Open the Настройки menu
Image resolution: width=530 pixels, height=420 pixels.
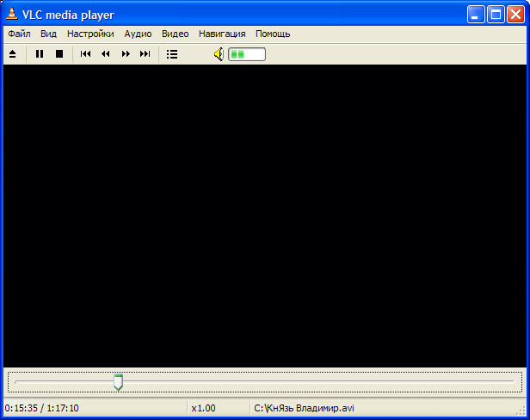tap(90, 34)
